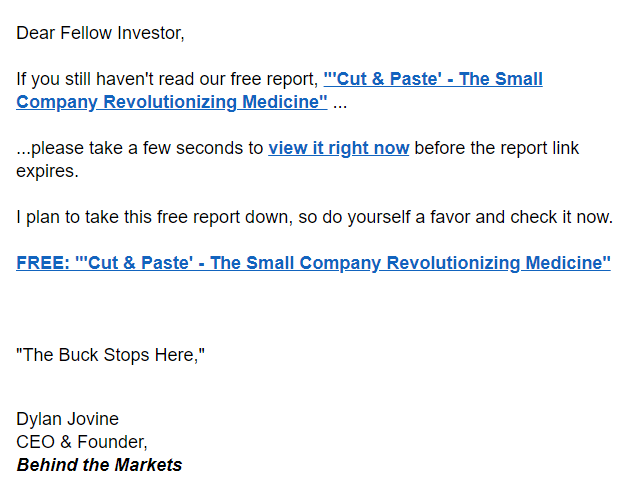Viewport: 636px width, 493px height.
Task: Click the ellipsis after the first report link
Action: tap(340, 101)
